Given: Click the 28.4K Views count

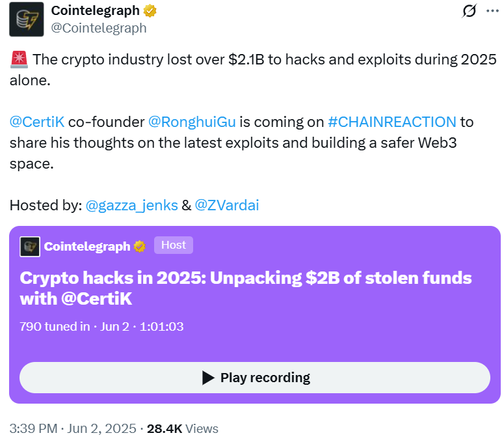Looking at the screenshot, I should click(183, 428).
